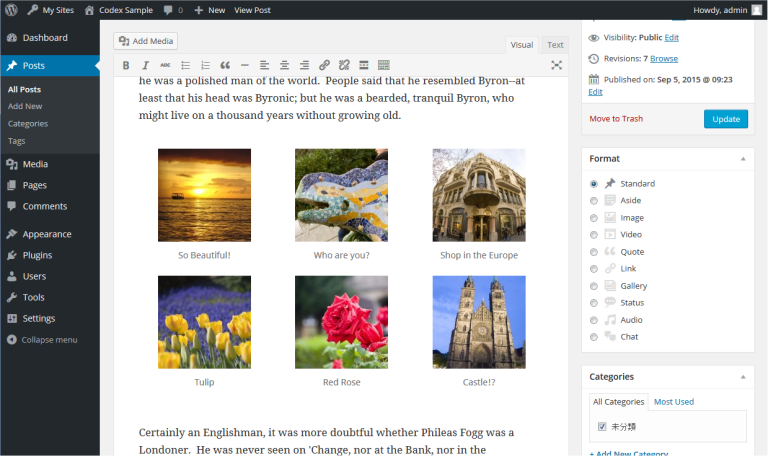Screen dimensions: 768x456
Task: Open the WordPress logo menu
Action: [11, 10]
